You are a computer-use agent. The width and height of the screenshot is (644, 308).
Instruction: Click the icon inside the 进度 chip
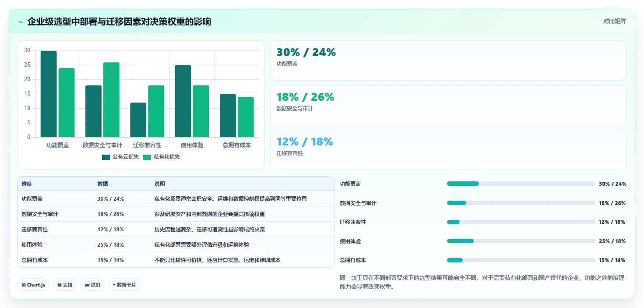pyautogui.click(x=87, y=285)
